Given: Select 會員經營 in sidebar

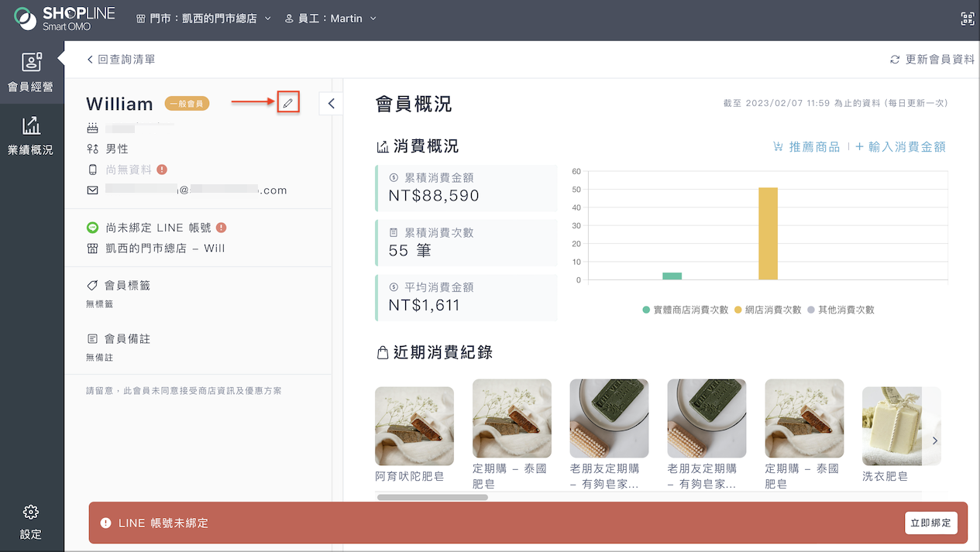Looking at the screenshot, I should pyautogui.click(x=31, y=72).
